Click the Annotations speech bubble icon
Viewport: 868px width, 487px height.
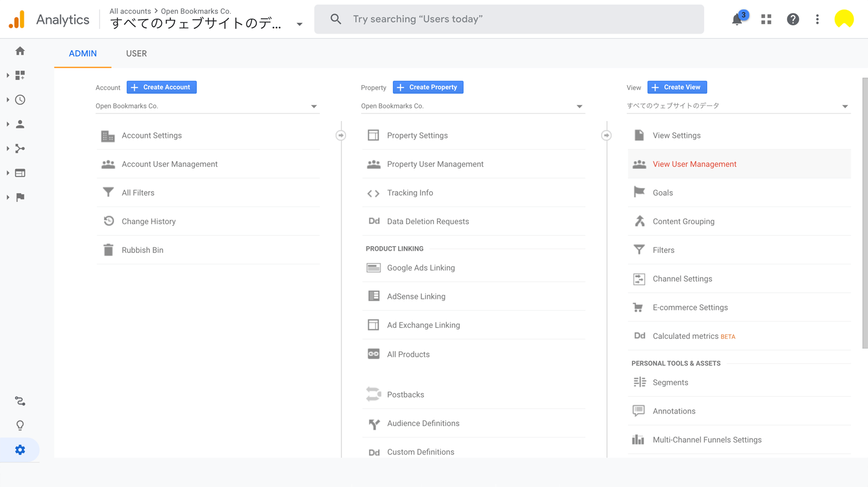639,411
